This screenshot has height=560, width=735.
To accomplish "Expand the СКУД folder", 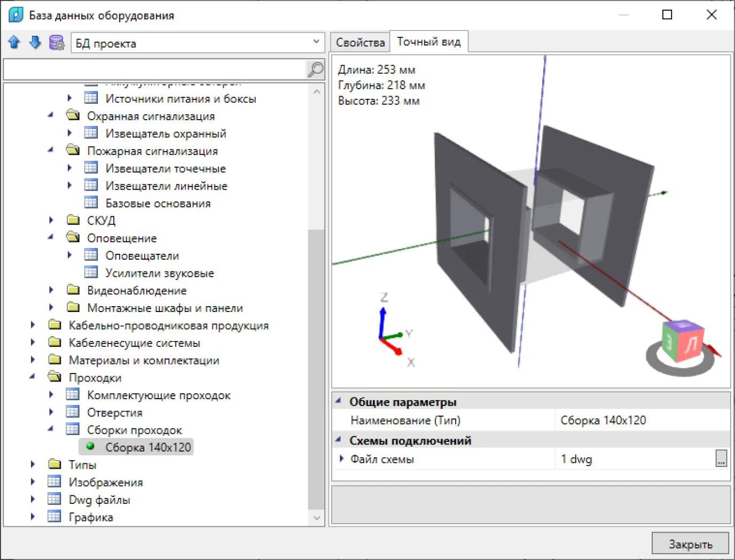I will [x=51, y=220].
